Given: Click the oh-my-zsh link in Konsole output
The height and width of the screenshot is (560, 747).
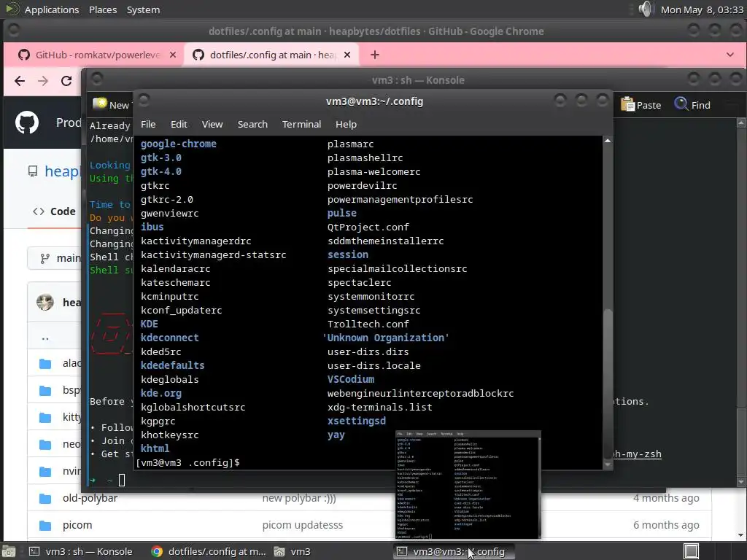Looking at the screenshot, I should point(638,454).
